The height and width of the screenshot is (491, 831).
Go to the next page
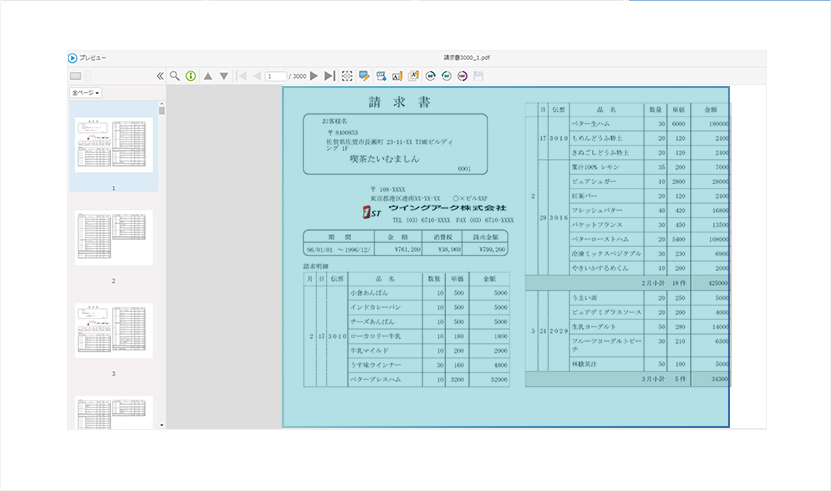[314, 76]
